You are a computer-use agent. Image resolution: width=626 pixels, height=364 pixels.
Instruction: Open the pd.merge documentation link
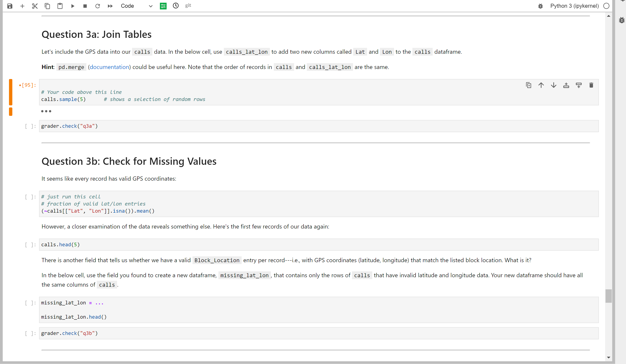point(109,67)
